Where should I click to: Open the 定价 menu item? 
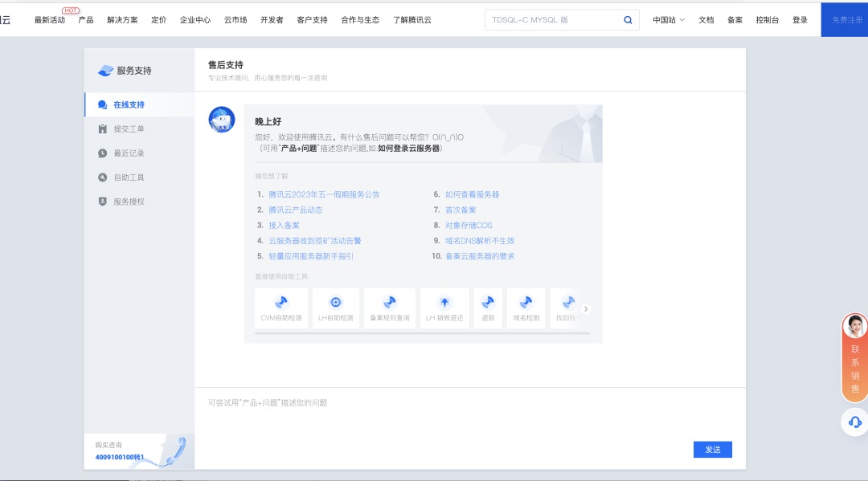pos(159,20)
